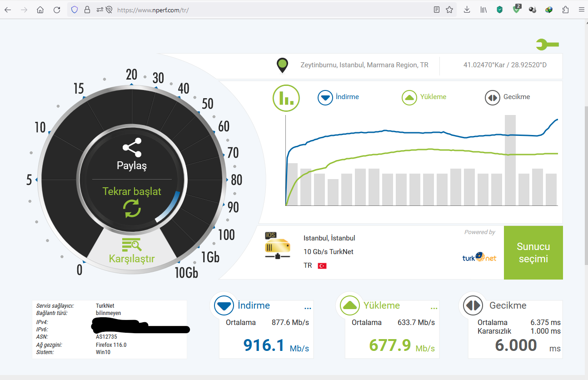View site security padlock info
This screenshot has width=588, height=380.
(87, 10)
